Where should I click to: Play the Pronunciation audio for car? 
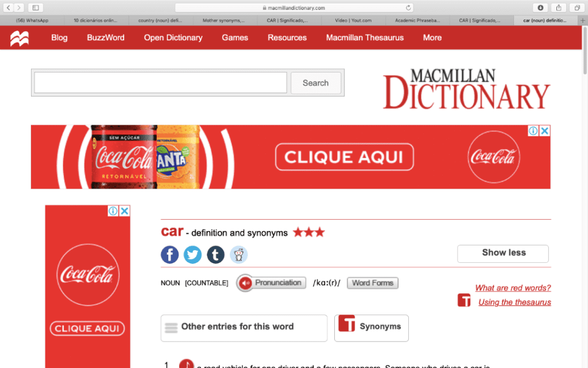point(271,283)
